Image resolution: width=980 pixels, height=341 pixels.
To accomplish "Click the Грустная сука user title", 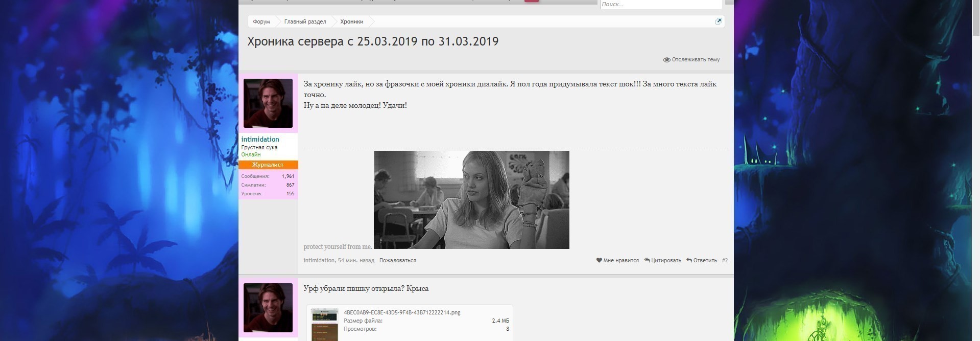I will click(x=259, y=147).
